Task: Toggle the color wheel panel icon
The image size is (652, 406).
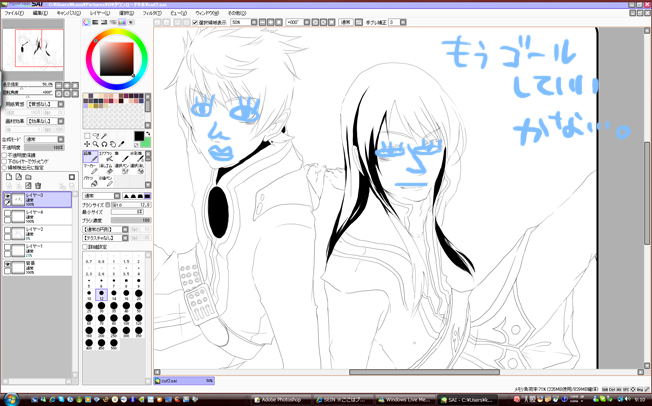Action: 86,22
